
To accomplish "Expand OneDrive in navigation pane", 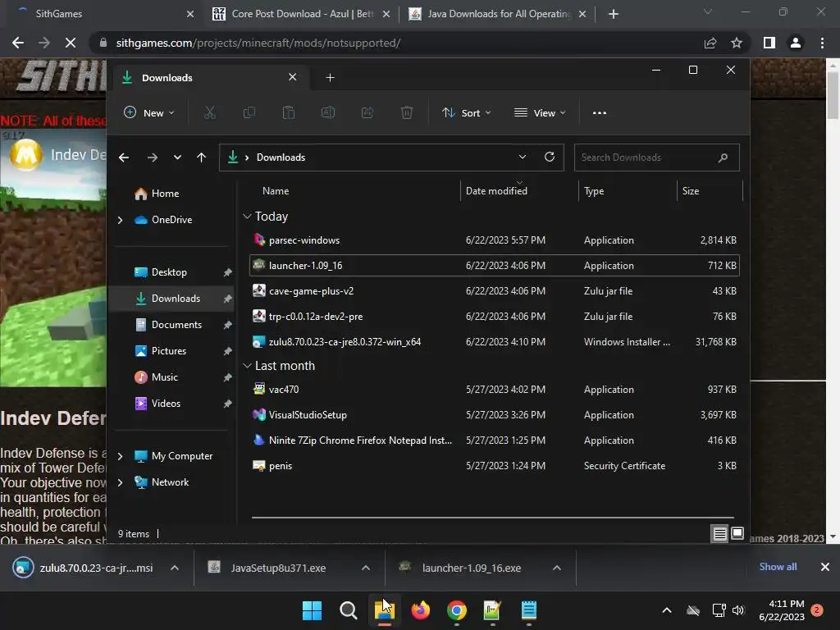I will coord(120,220).
